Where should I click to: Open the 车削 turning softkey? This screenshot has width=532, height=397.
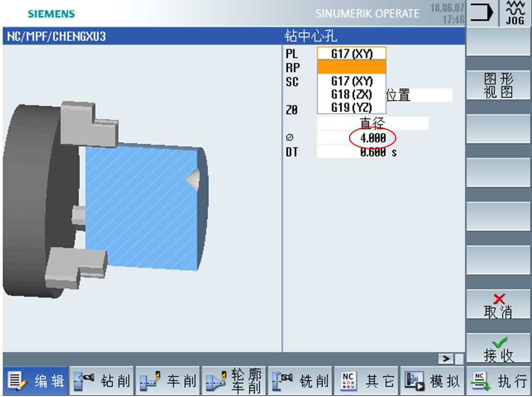click(x=168, y=381)
